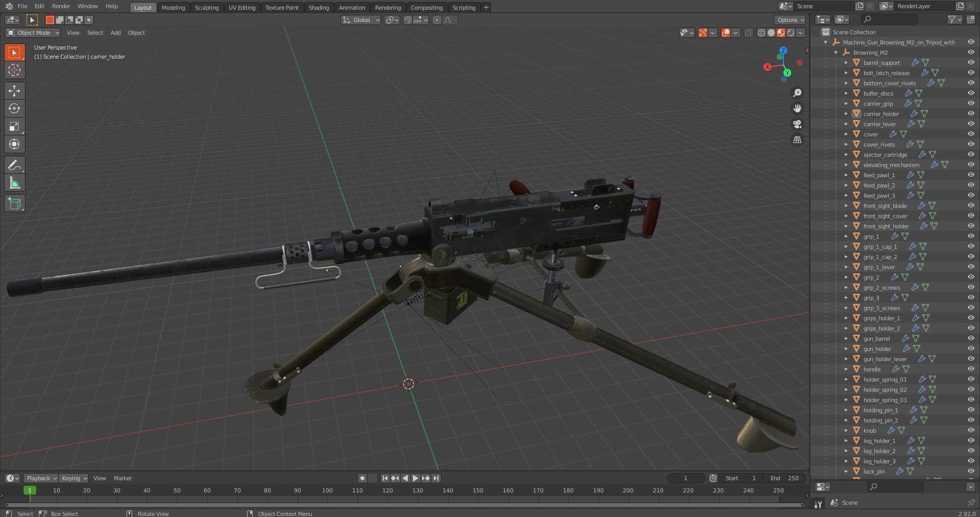980x517 pixels.
Task: Open the Render menu
Action: coord(61,6)
